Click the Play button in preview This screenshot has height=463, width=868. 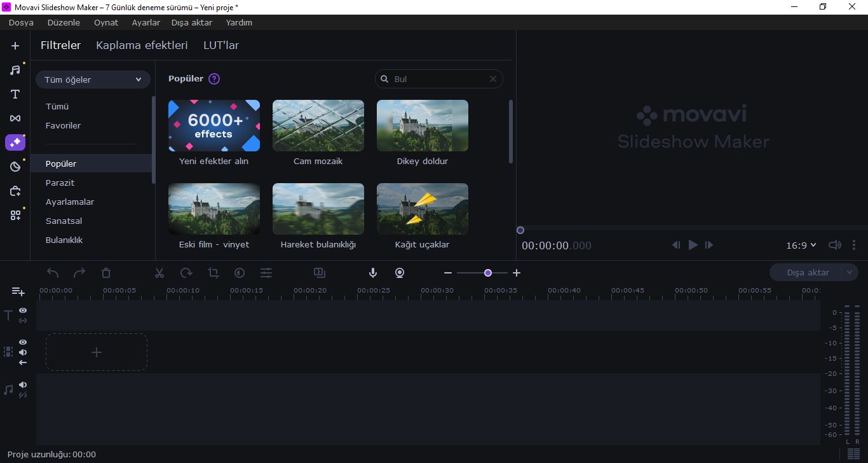(x=693, y=245)
